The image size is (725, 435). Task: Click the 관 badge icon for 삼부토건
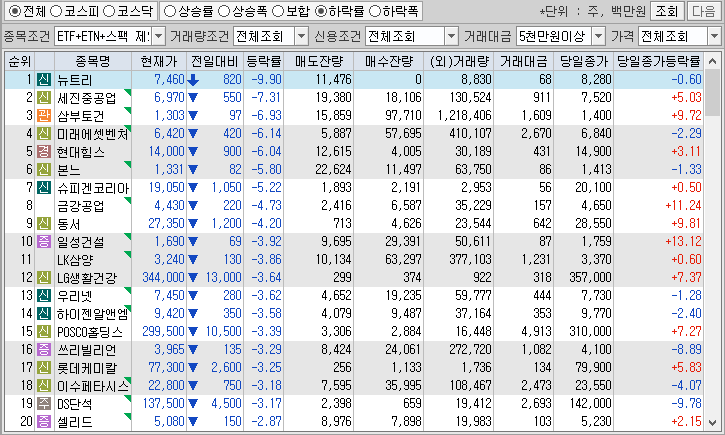click(44, 116)
